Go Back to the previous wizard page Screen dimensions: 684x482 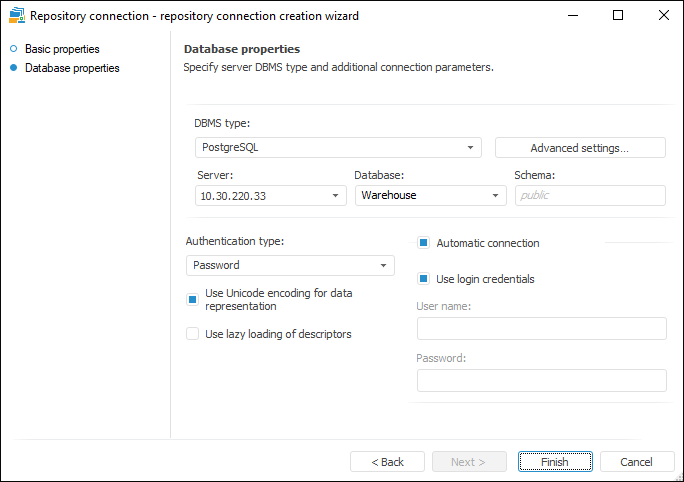[x=387, y=462]
